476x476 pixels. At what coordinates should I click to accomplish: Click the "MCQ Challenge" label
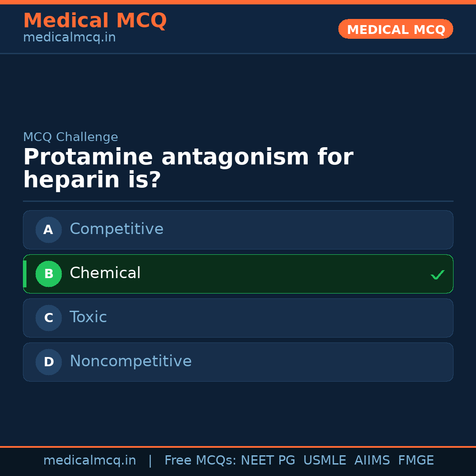[x=71, y=137]
